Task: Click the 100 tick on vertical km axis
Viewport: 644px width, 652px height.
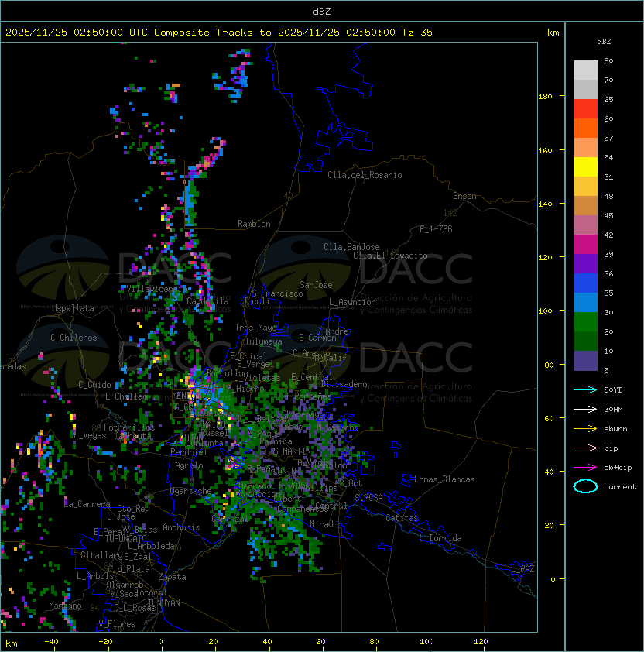Action: pos(545,311)
